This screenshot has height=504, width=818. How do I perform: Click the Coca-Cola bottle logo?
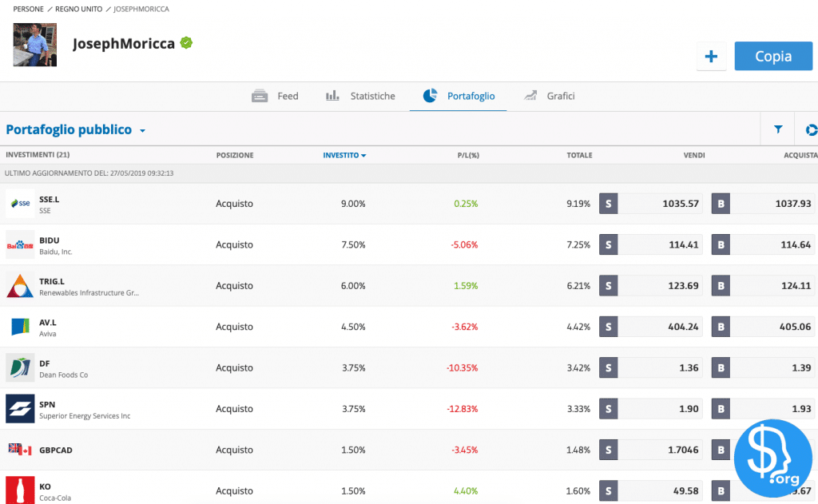(x=20, y=490)
